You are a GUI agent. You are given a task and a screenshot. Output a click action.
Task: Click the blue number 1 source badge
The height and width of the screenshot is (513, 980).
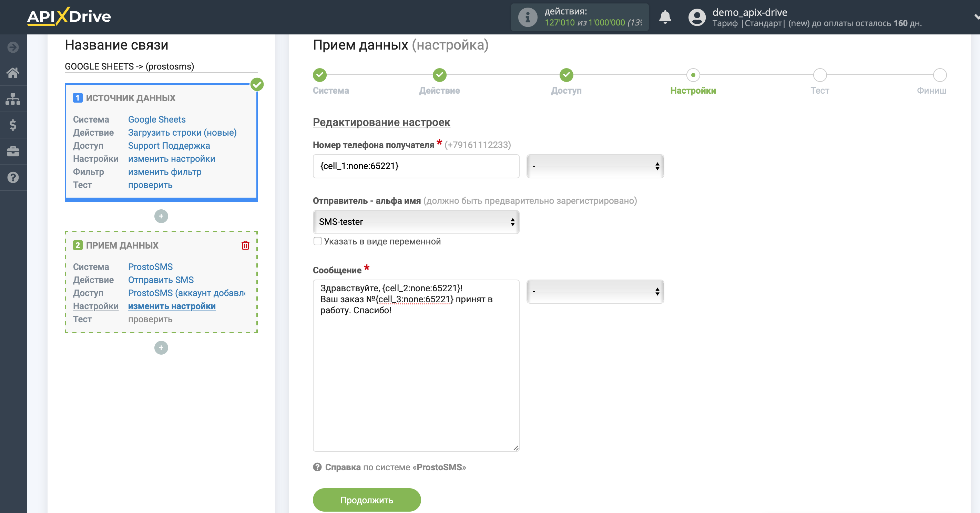tap(78, 98)
